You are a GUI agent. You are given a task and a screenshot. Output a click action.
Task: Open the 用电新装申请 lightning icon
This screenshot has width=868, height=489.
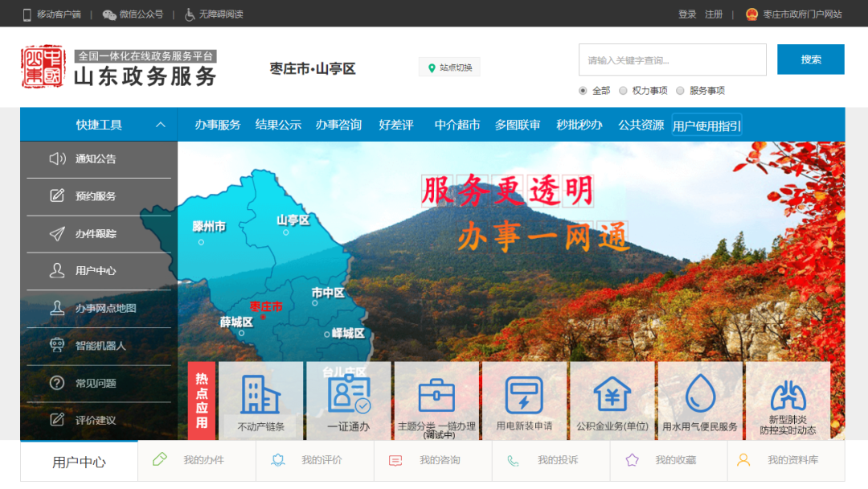pyautogui.click(x=524, y=395)
